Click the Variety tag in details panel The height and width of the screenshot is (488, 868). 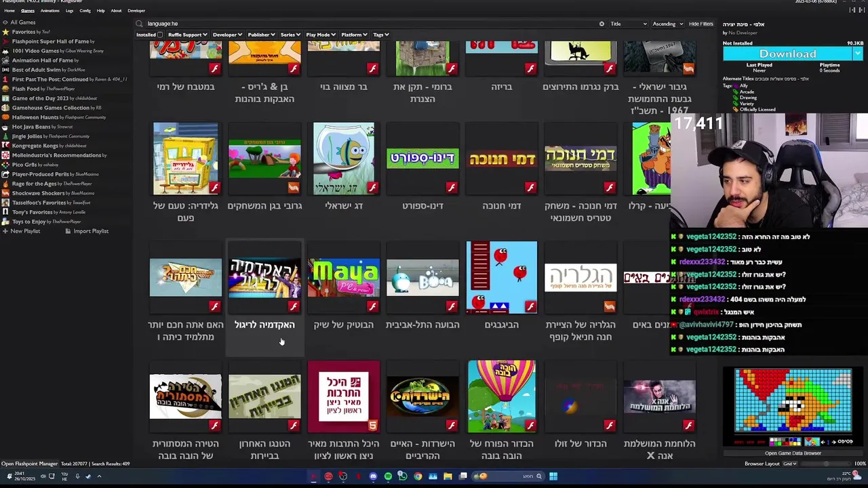pos(747,104)
